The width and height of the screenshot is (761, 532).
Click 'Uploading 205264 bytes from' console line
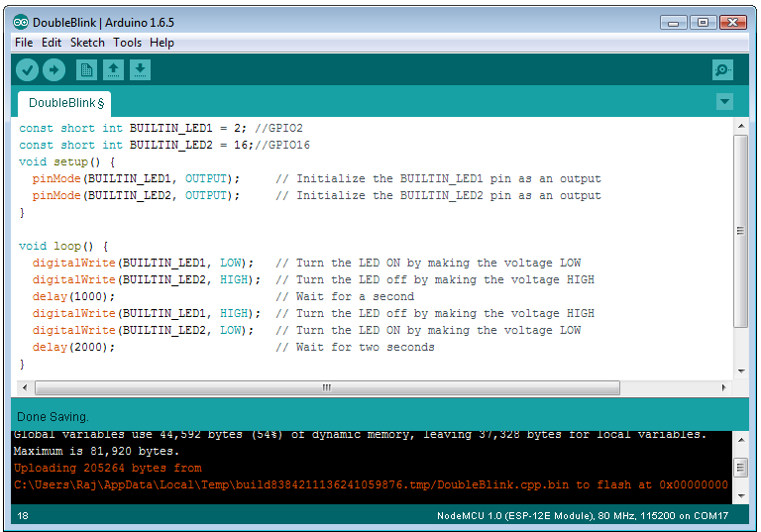click(x=107, y=469)
